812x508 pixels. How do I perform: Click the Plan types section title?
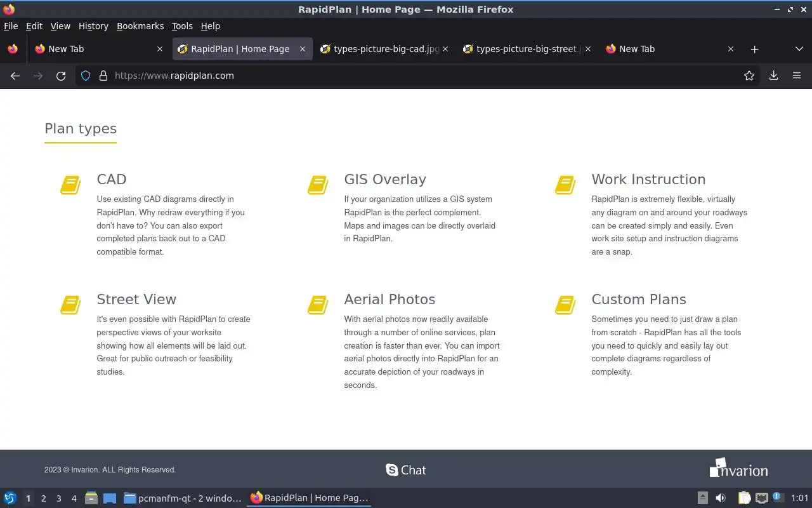click(x=81, y=129)
